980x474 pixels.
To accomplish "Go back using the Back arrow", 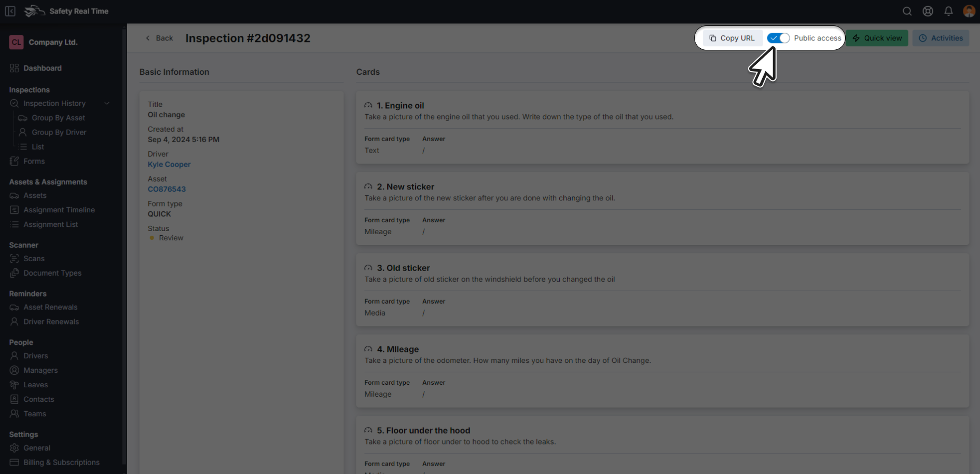I will (x=159, y=38).
